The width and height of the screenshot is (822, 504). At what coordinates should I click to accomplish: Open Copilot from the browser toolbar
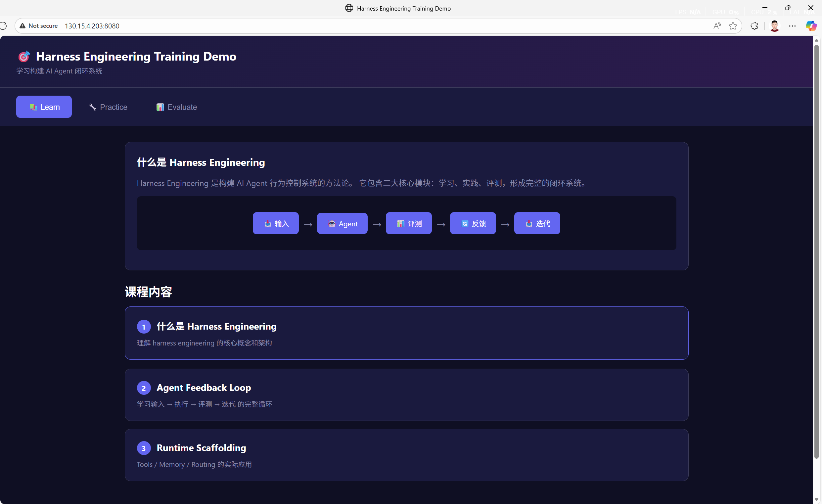[811, 26]
